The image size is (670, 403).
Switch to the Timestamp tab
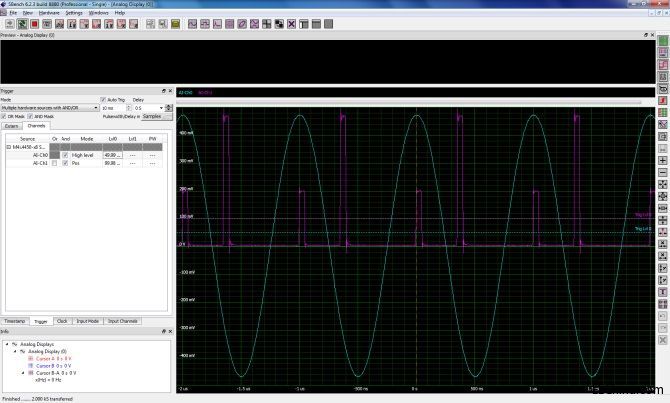tap(15, 321)
